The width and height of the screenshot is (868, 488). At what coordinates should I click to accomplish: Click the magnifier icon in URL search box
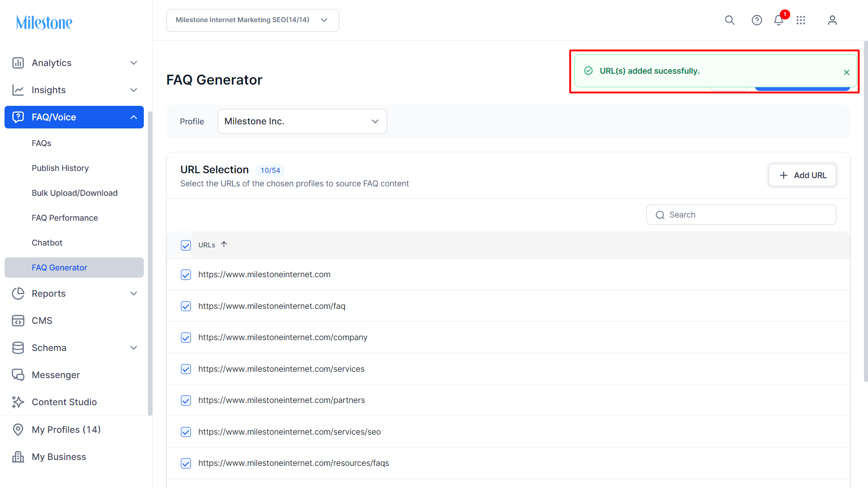pyautogui.click(x=660, y=215)
